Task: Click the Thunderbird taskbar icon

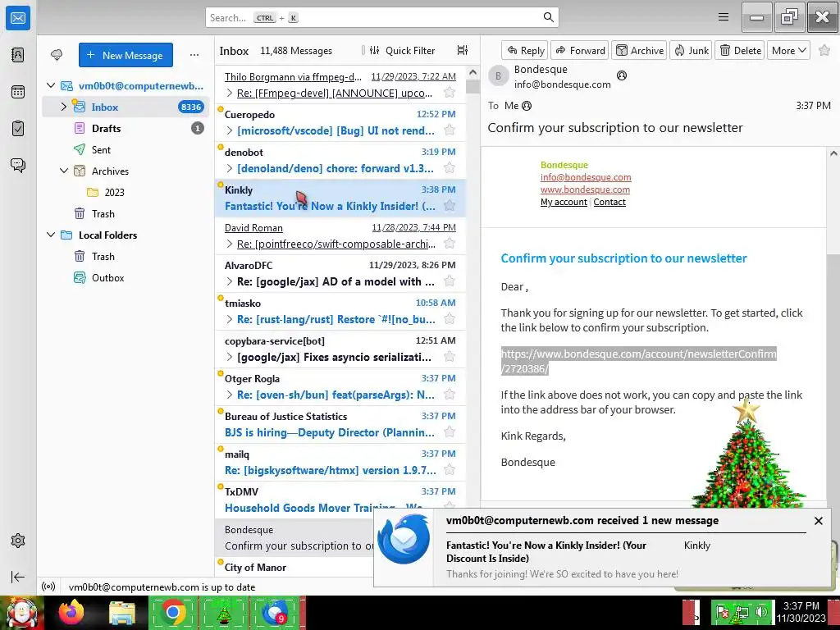Action: (x=276, y=612)
